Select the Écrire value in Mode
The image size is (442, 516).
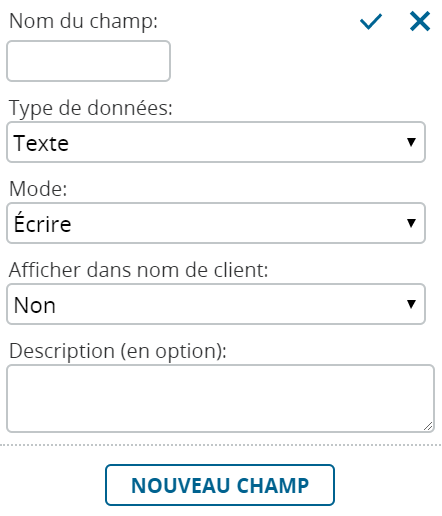point(42,222)
